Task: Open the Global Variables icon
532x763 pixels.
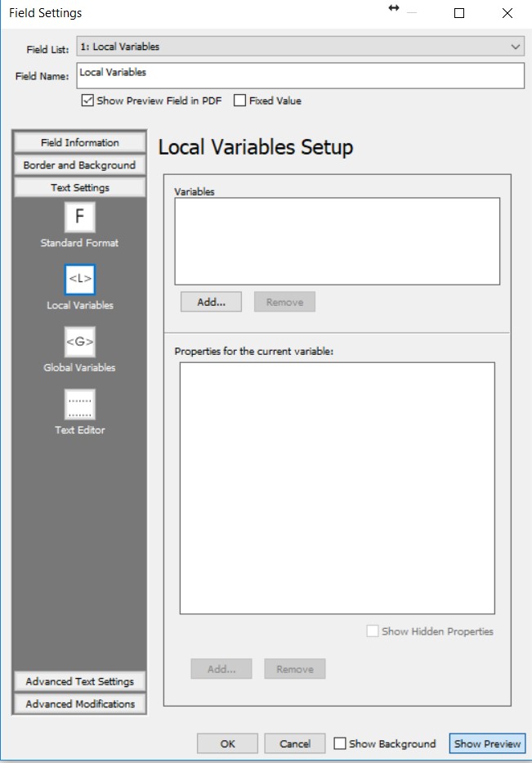Action: [x=80, y=342]
